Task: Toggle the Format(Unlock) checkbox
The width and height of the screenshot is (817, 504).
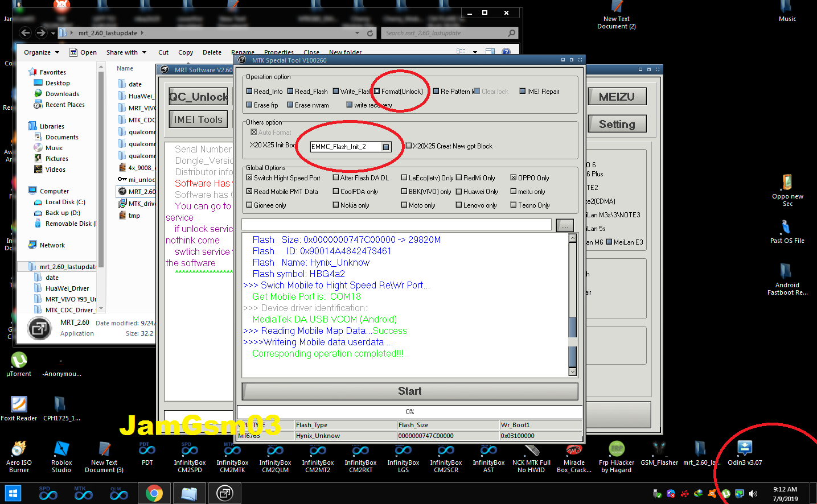Action: click(x=377, y=91)
